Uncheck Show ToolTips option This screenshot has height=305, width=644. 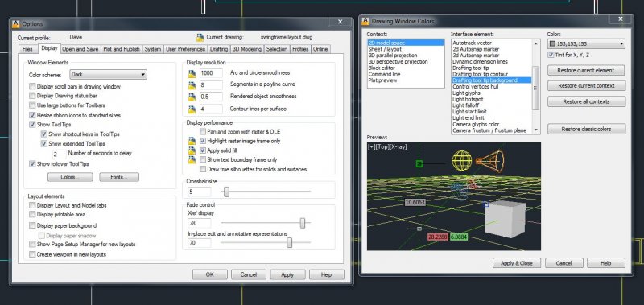tap(32, 125)
